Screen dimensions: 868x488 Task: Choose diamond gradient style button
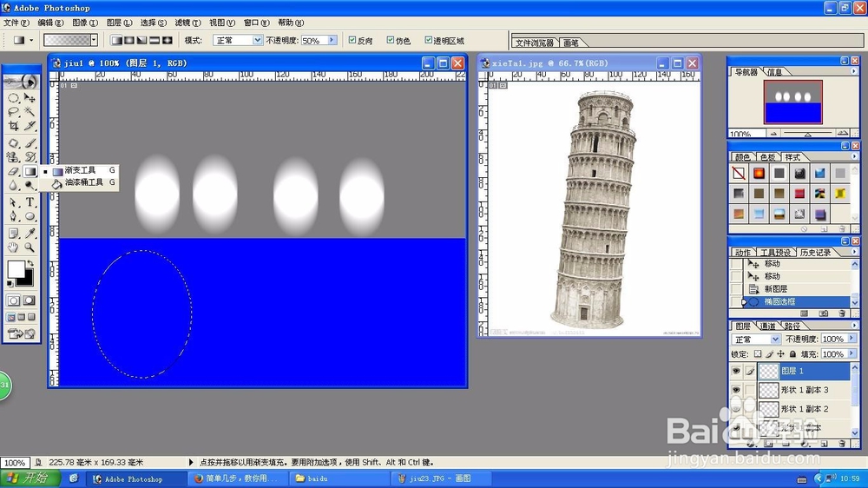coord(167,41)
